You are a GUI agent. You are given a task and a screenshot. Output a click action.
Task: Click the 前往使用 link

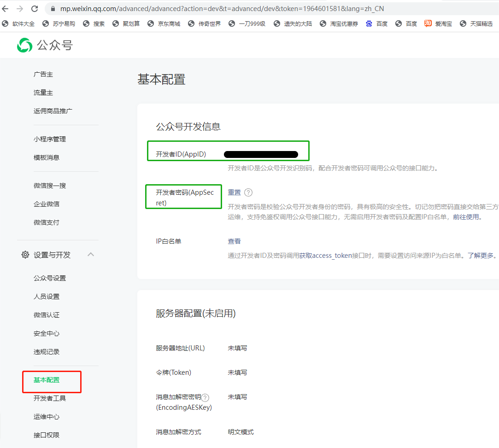466,217
